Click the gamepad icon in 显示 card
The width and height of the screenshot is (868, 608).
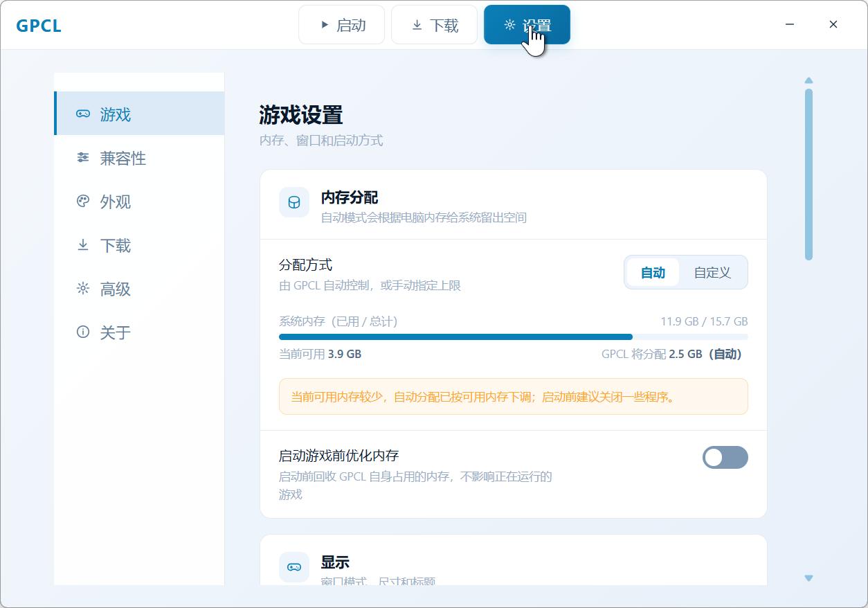[x=294, y=567]
